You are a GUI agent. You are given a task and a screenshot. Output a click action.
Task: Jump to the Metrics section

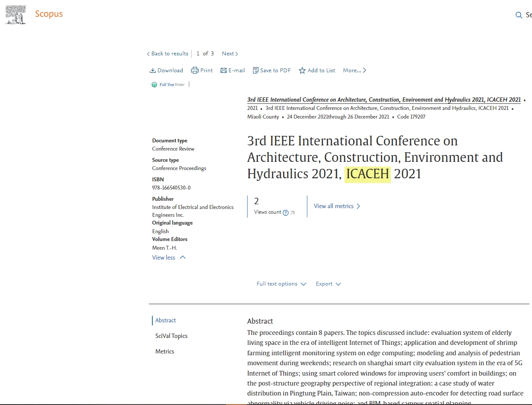coord(164,351)
